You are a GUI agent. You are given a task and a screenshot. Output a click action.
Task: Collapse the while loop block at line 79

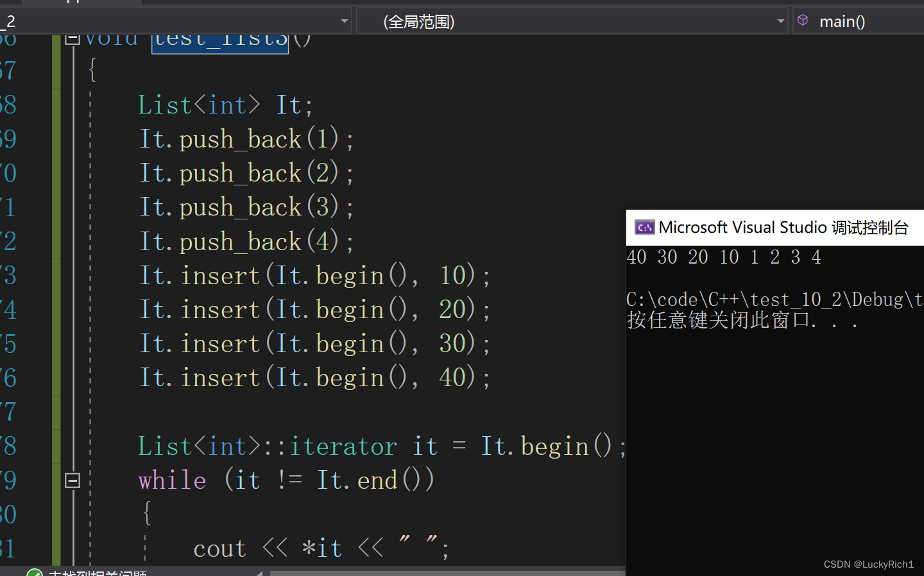(x=73, y=480)
